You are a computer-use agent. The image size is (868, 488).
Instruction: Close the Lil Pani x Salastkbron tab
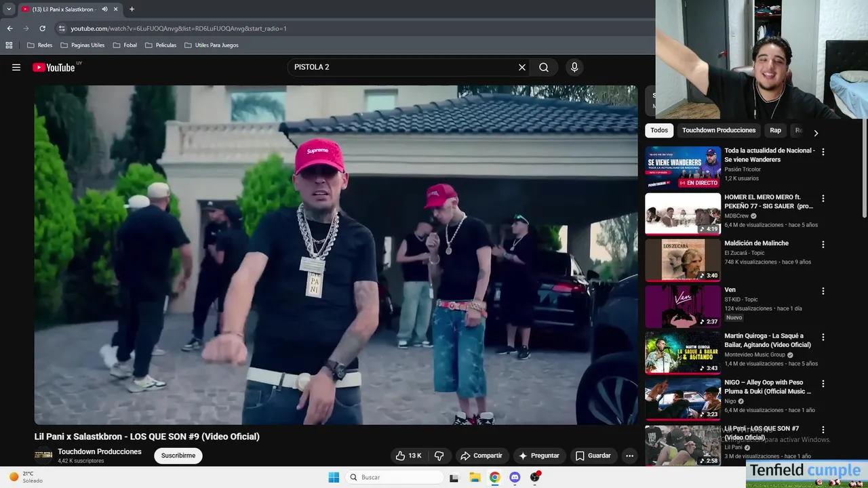coord(115,9)
